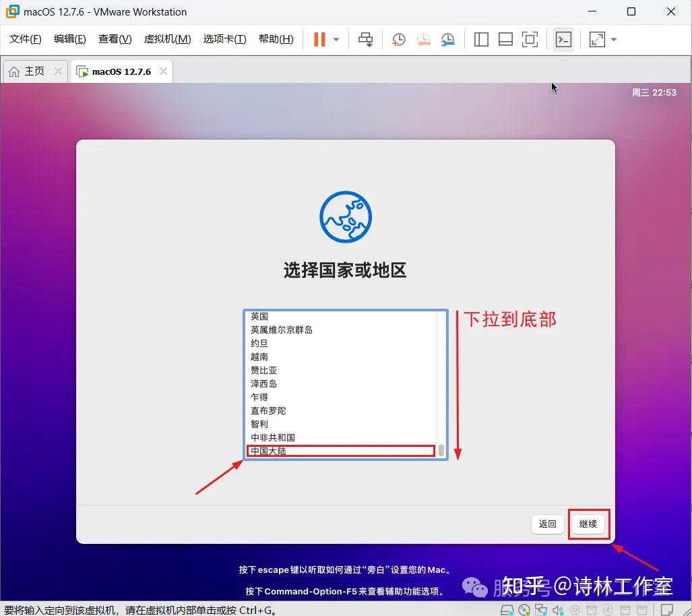The width and height of the screenshot is (692, 616).
Task: Open the 虚拟机(M) menu
Action: tap(167, 39)
